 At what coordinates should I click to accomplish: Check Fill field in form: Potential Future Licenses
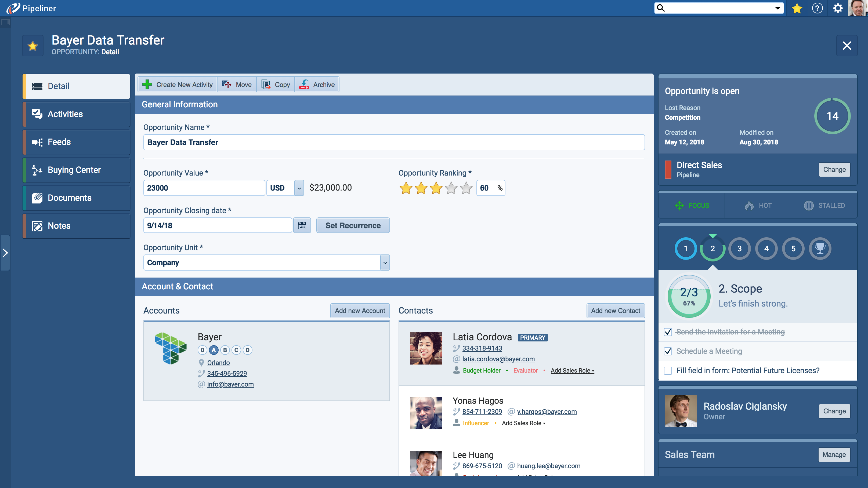(668, 370)
